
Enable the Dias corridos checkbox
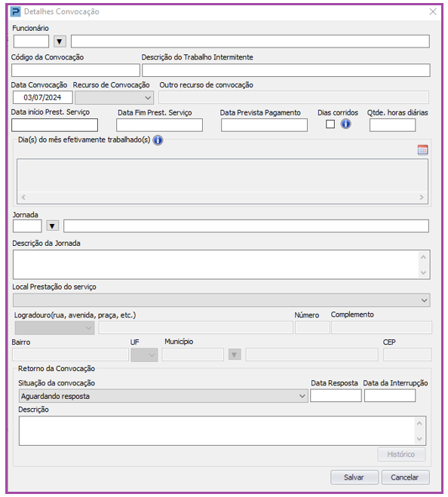[330, 124]
